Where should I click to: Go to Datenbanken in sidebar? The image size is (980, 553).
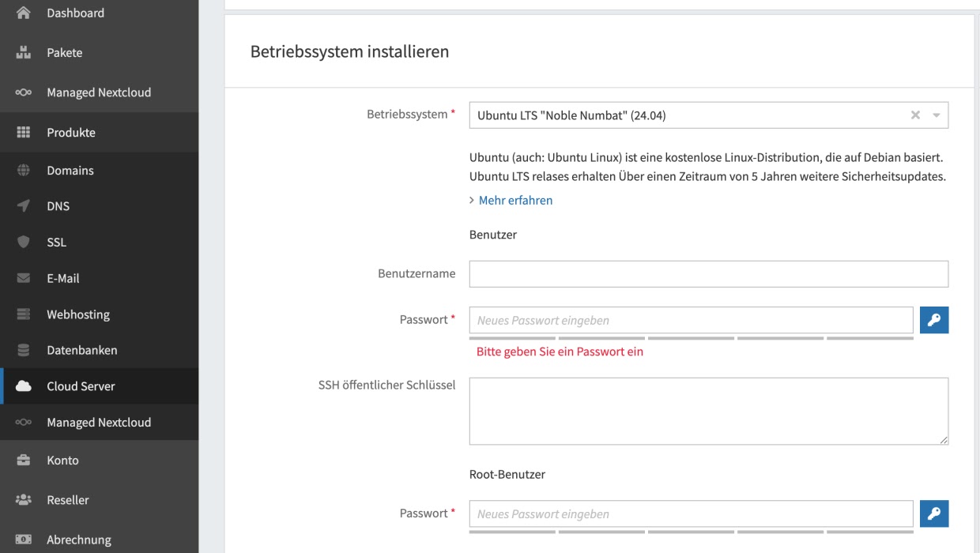point(81,350)
